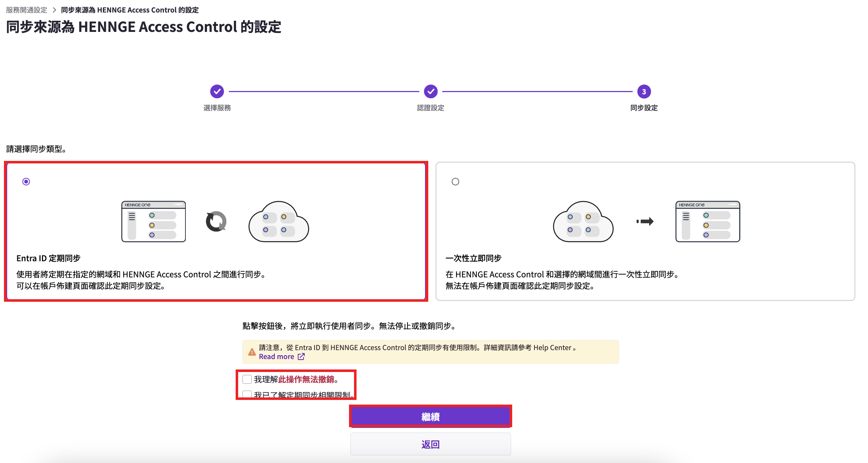This screenshot has height=463, width=868.
Task: Click the cloud illustration in the Entra ID 定期同步 card
Action: pyautogui.click(x=279, y=221)
